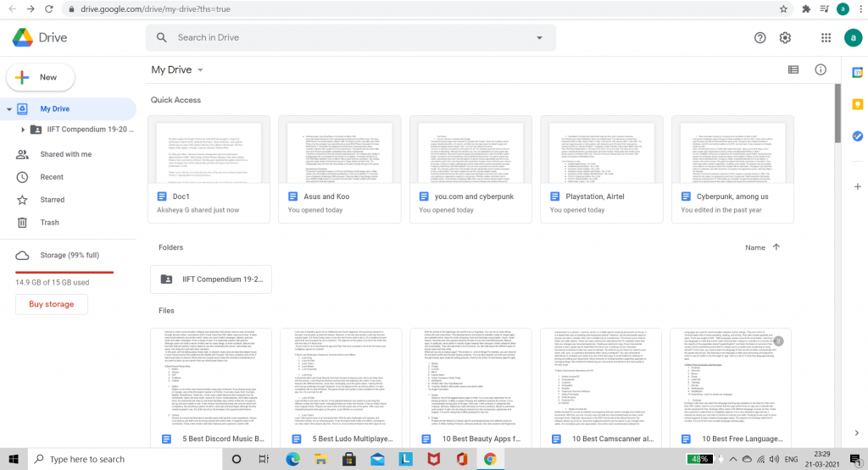
Task: Open Windows Start menu
Action: [x=14, y=459]
